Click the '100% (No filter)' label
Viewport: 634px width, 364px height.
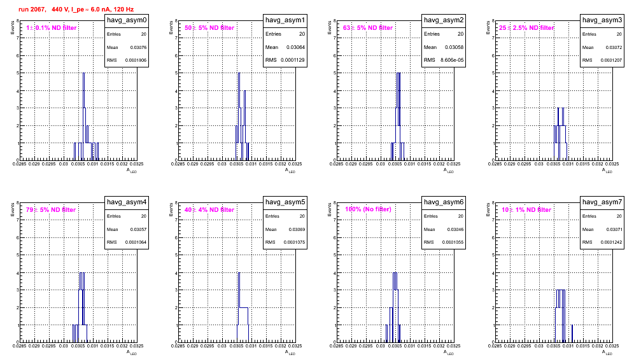coord(368,209)
